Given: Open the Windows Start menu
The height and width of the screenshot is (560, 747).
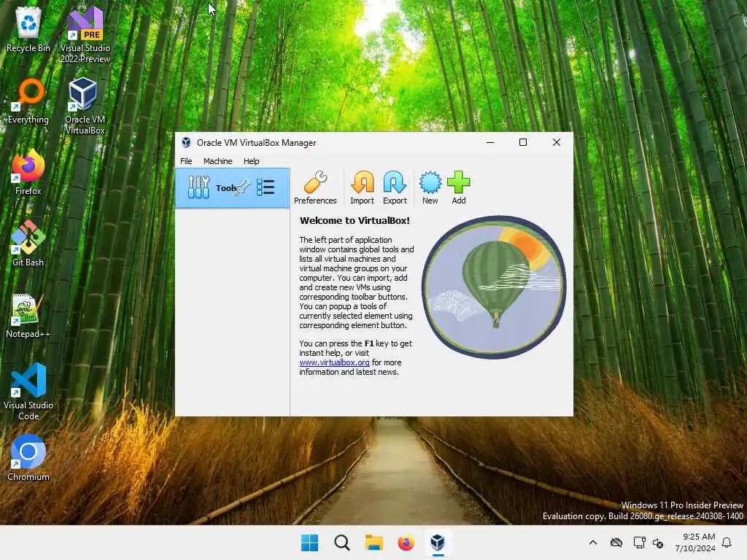Looking at the screenshot, I should coord(309,542).
